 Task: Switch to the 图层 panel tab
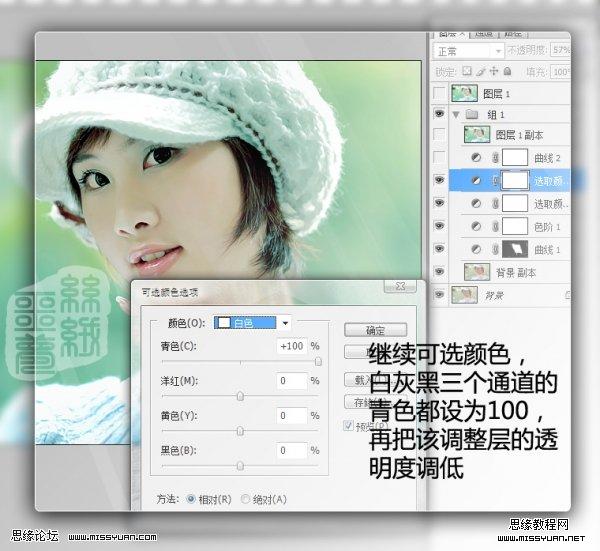pyautogui.click(x=452, y=32)
